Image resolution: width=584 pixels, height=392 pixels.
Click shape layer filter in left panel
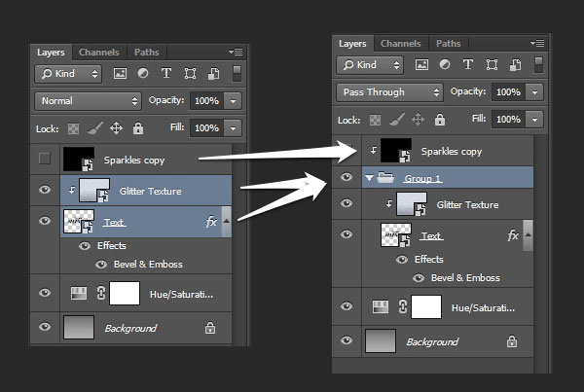click(x=190, y=73)
